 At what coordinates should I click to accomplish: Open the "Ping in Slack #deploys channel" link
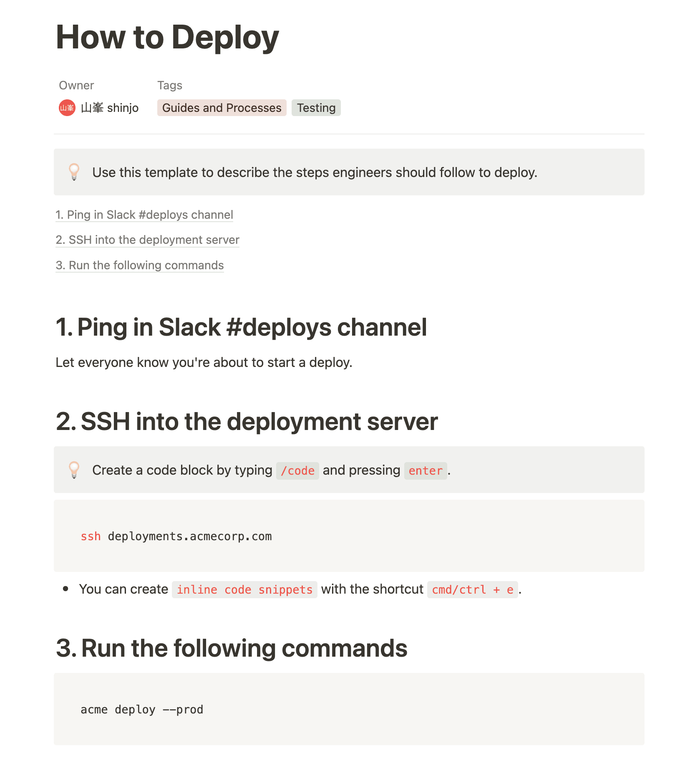click(144, 215)
